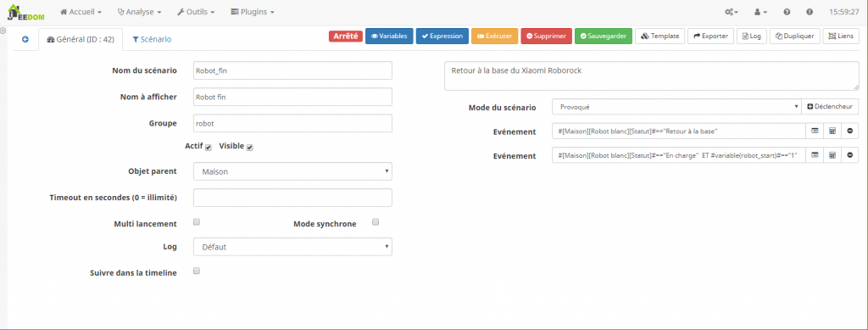Screen dimensions: 868x330
Task: Switch to the Scénario tab
Action: [x=153, y=39]
